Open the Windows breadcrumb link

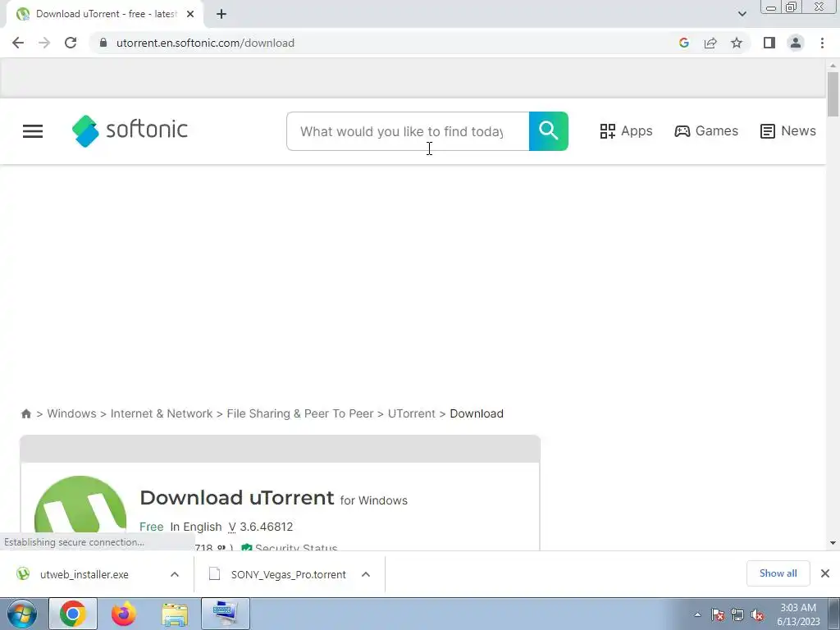click(x=71, y=413)
